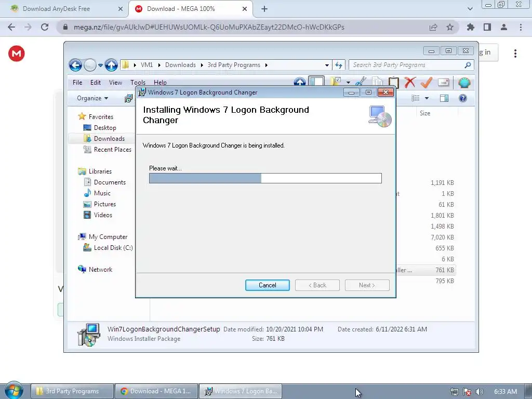Click VM1 in the address breadcrumb
532x399 pixels.
[x=147, y=65]
